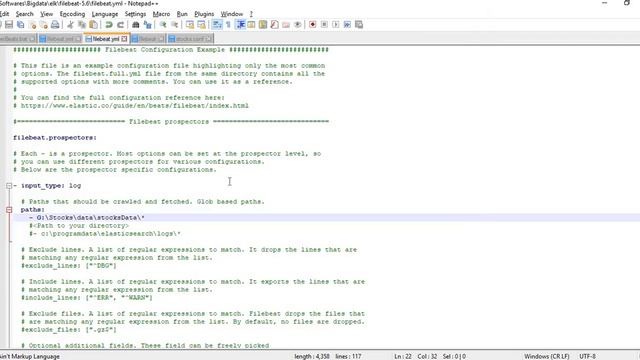Open the Language menu

(104, 14)
